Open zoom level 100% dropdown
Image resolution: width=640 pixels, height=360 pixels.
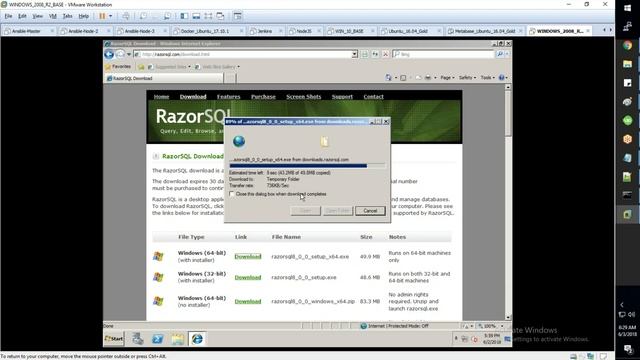pos(502,326)
